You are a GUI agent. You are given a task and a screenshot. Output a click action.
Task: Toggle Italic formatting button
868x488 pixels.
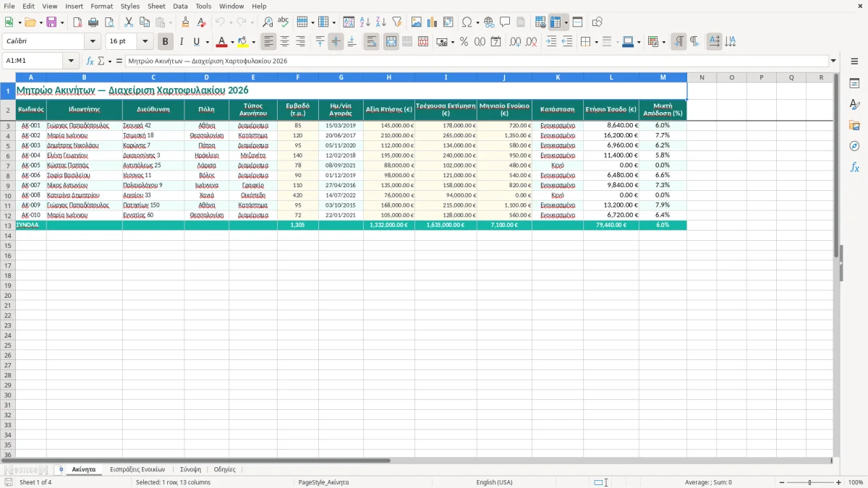(x=182, y=42)
